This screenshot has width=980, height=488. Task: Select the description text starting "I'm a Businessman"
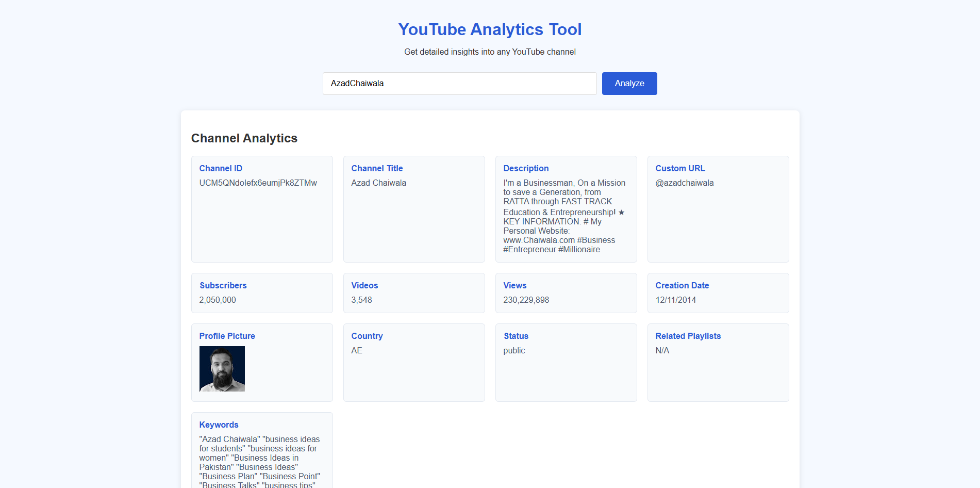565,216
